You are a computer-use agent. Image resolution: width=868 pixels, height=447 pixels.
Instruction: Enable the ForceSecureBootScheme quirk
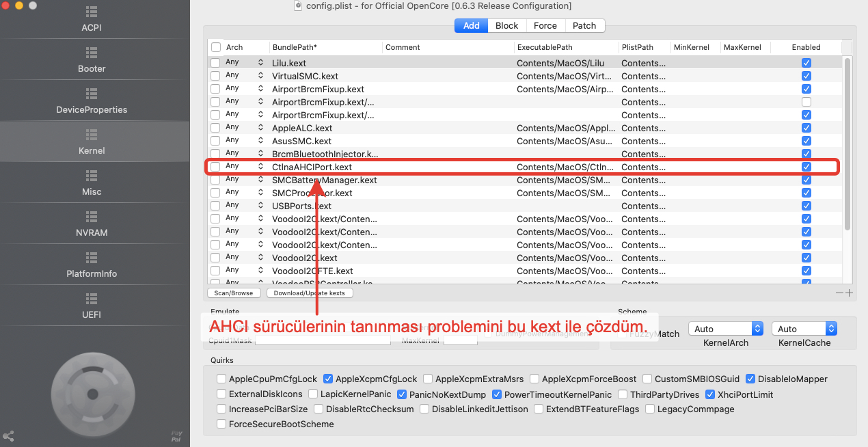(221, 424)
